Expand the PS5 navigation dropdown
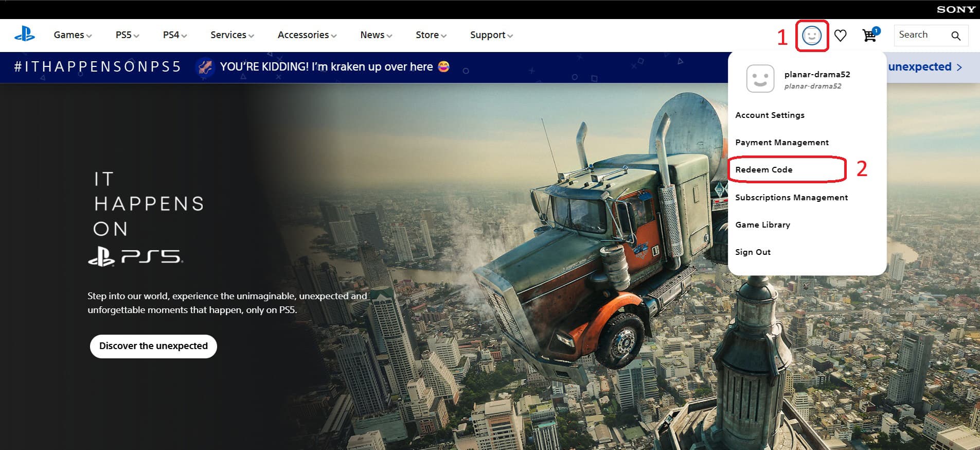 (127, 35)
